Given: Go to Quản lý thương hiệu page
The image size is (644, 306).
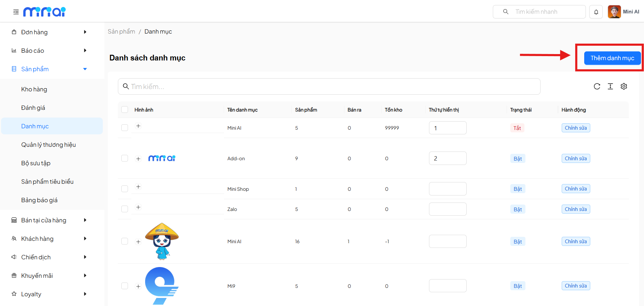Looking at the screenshot, I should [x=48, y=145].
